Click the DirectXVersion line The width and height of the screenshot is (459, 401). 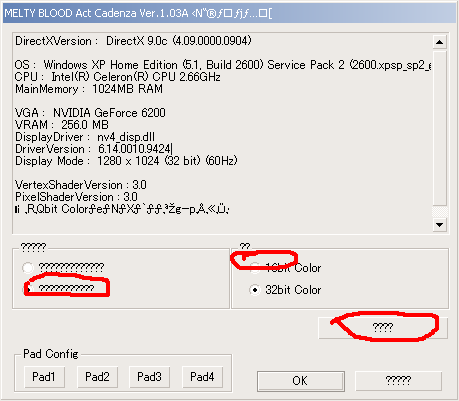[x=133, y=41]
